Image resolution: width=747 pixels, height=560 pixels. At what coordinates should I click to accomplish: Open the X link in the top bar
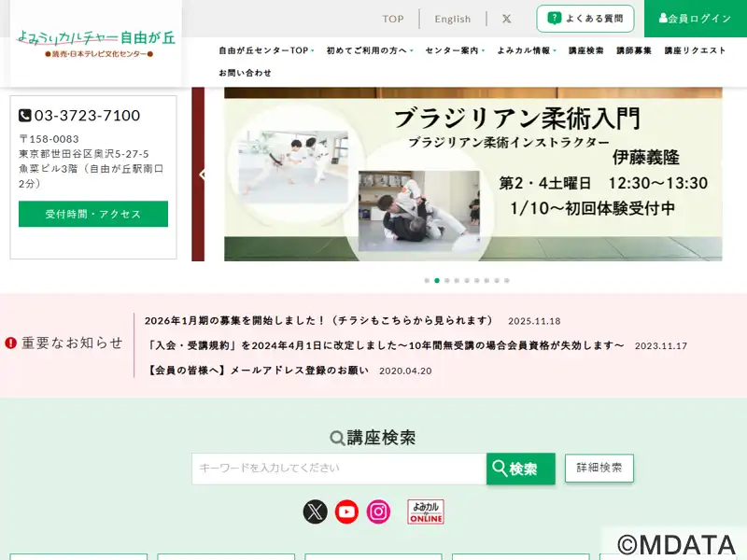point(506,19)
